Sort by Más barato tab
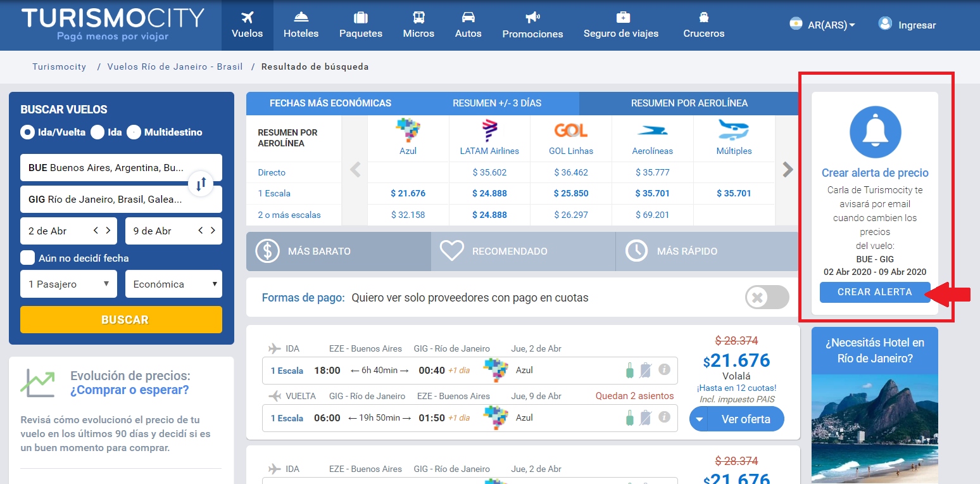Screen dimensions: 980x484 pyautogui.click(x=339, y=252)
